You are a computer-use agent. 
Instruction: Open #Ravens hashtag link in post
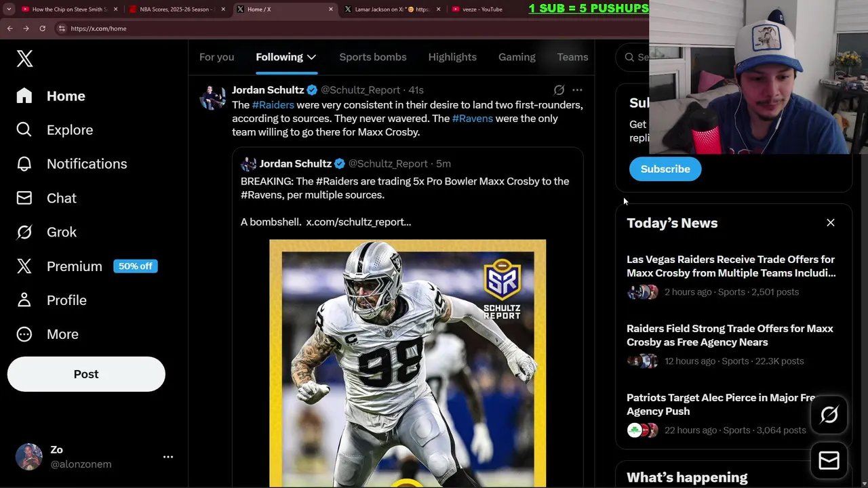tap(472, 119)
